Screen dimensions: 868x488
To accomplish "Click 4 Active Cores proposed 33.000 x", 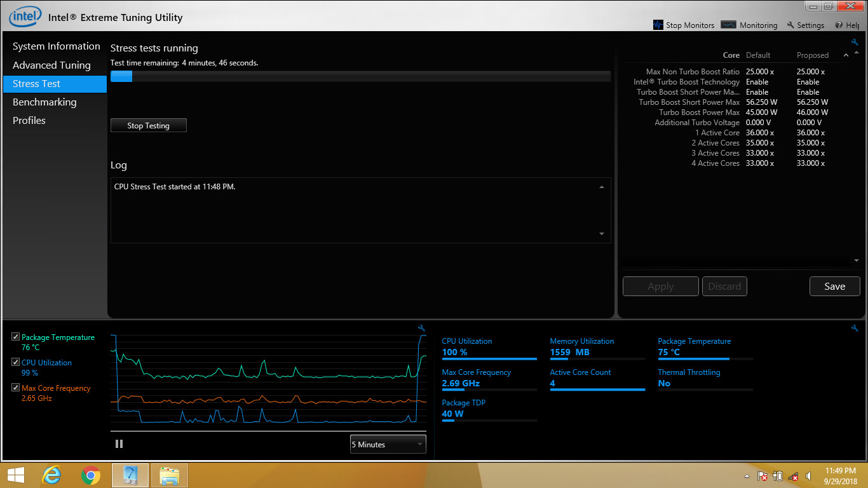I will click(811, 163).
